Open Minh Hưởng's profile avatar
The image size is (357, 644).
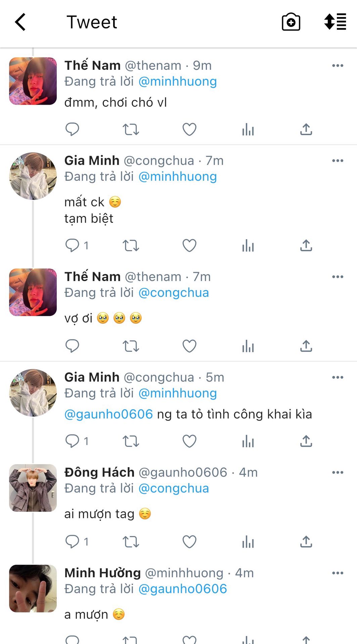coord(33,588)
